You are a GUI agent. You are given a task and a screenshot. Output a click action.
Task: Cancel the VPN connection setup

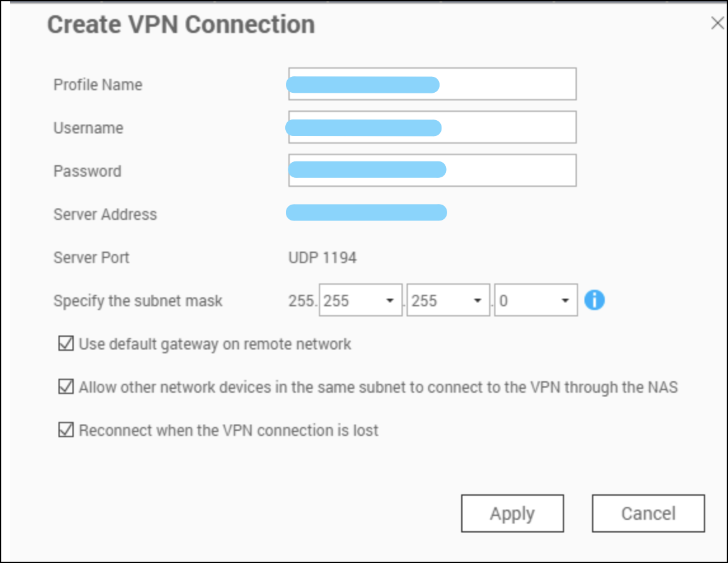click(x=648, y=513)
